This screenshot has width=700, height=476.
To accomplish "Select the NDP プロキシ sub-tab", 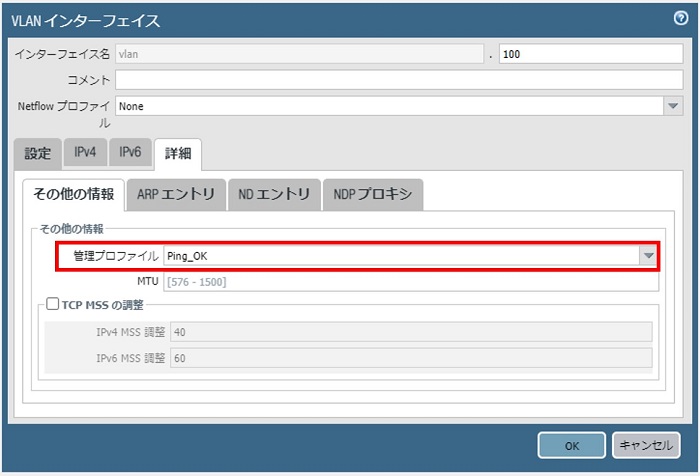I will coord(373,195).
